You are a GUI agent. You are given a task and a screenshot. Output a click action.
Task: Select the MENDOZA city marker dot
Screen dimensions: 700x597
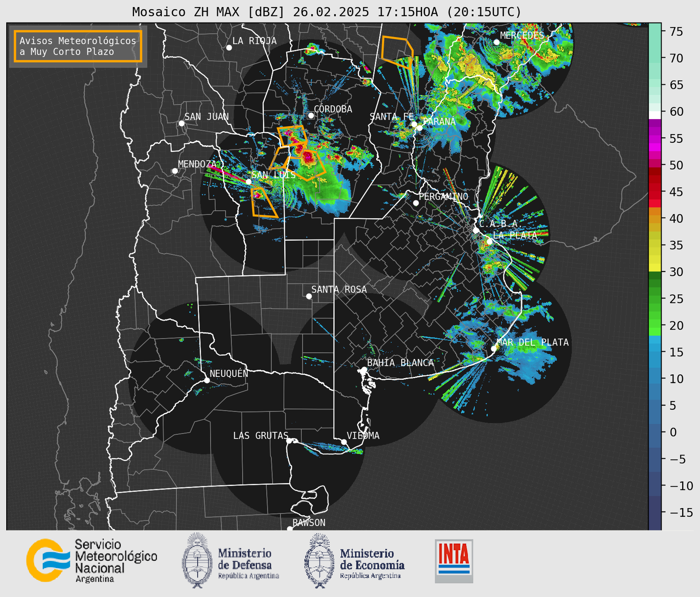click(x=175, y=171)
